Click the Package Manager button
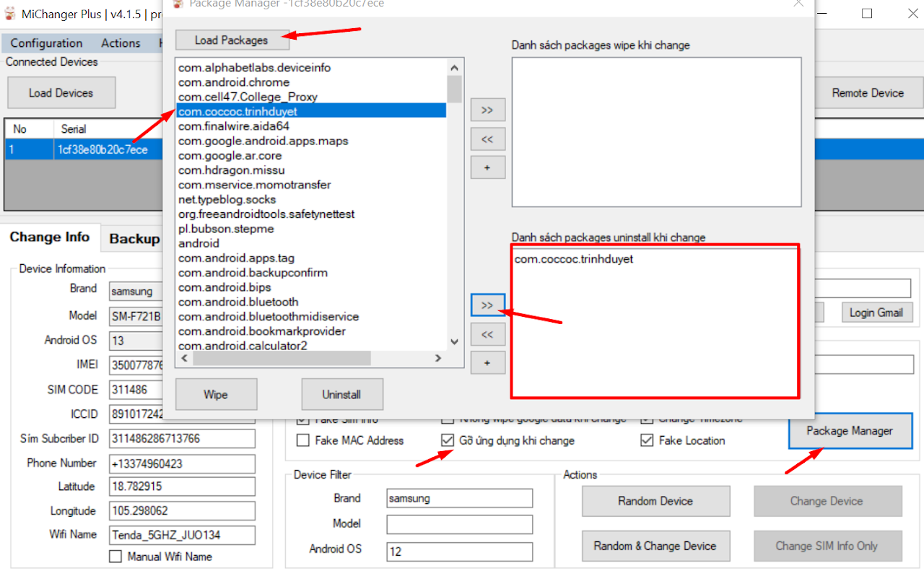924x576 pixels. click(x=849, y=431)
